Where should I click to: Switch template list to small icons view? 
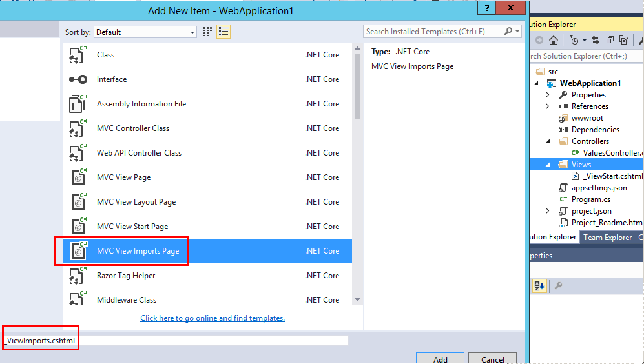tap(207, 32)
